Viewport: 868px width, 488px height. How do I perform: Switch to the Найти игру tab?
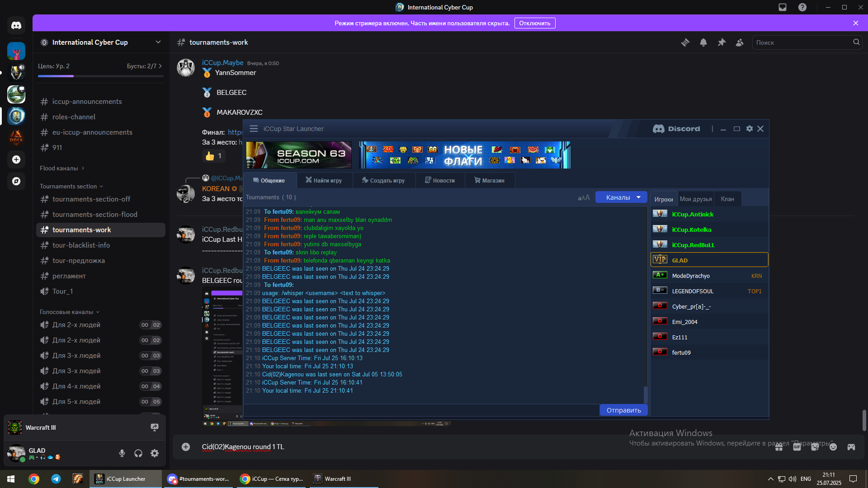click(x=324, y=180)
